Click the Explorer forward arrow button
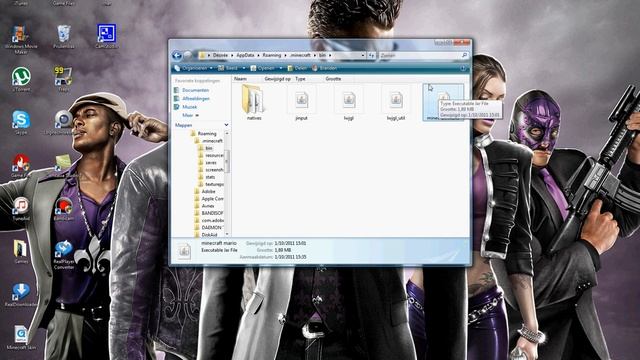 tap(187, 55)
